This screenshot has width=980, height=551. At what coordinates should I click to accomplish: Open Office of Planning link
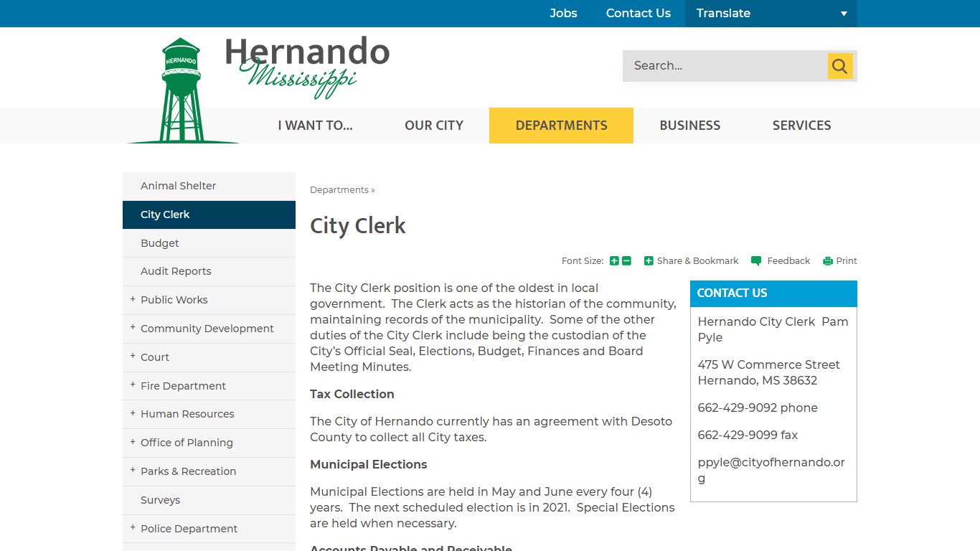(x=187, y=443)
